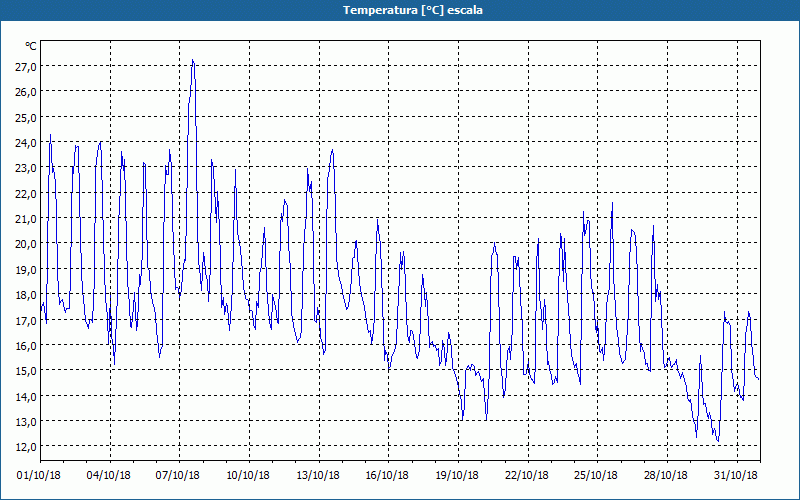Viewport: 800px width, 500px height.
Task: Click the 10/10/18 date label
Action: (x=248, y=476)
